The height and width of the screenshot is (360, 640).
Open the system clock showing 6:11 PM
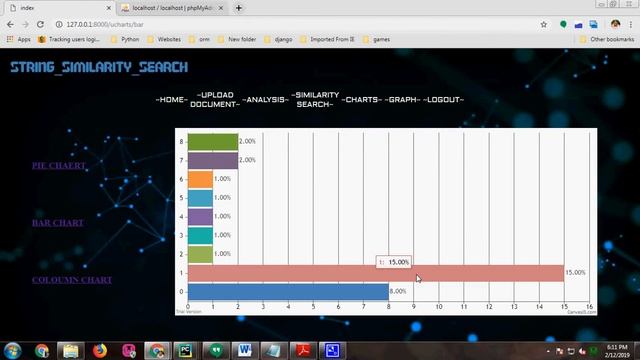[x=618, y=351]
